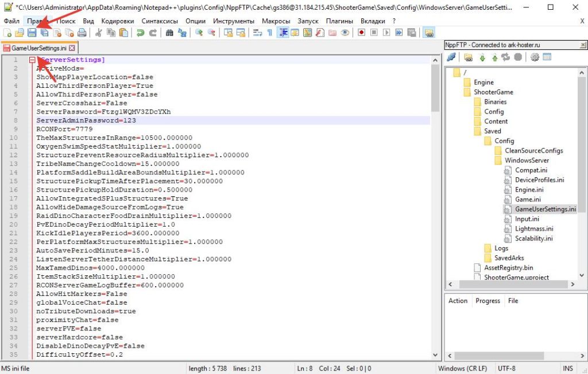Select the SavedArks folder

509,258
